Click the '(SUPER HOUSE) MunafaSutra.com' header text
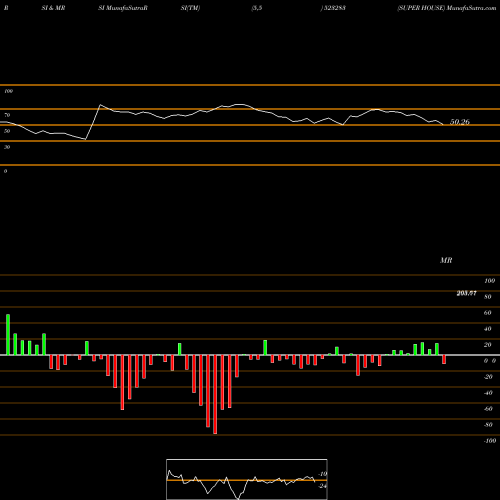 tap(447, 8)
